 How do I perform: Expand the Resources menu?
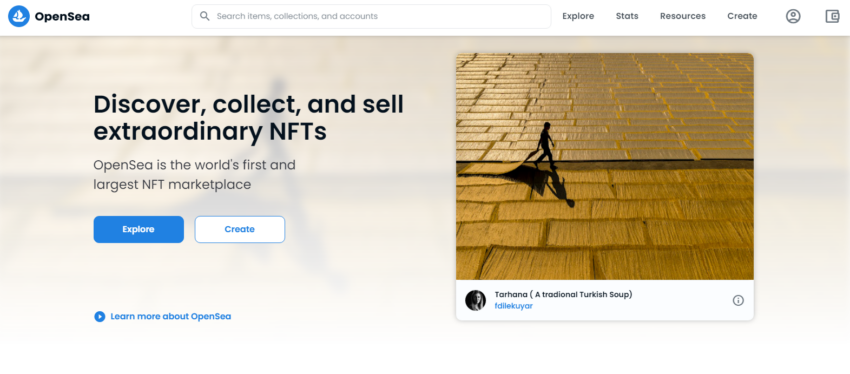pos(682,16)
